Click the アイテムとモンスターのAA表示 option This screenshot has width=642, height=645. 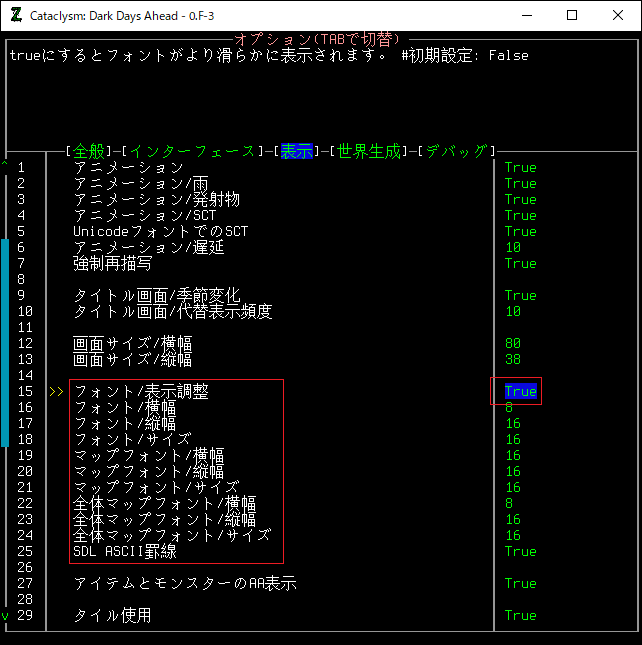pyautogui.click(x=185, y=584)
